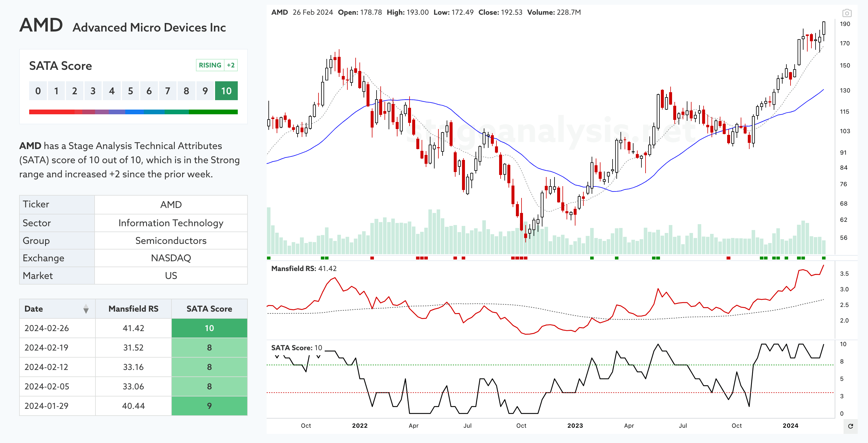Click the Mansfield RS column header
868x443 pixels.
[133, 309]
